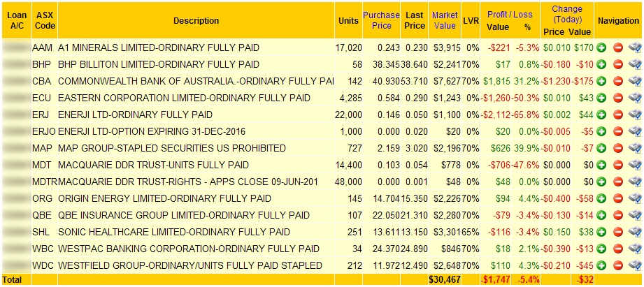
Task: Click the LVR column header
Action: point(471,20)
